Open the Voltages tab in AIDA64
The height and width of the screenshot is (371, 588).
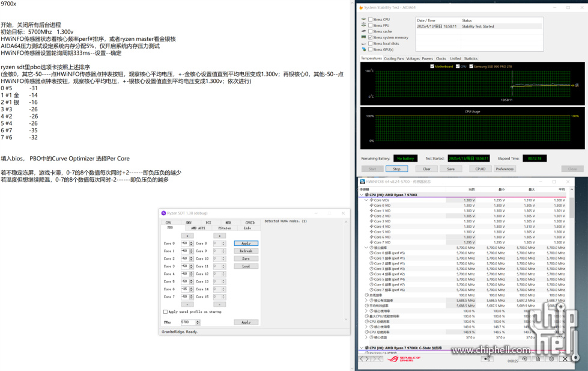tap(413, 58)
